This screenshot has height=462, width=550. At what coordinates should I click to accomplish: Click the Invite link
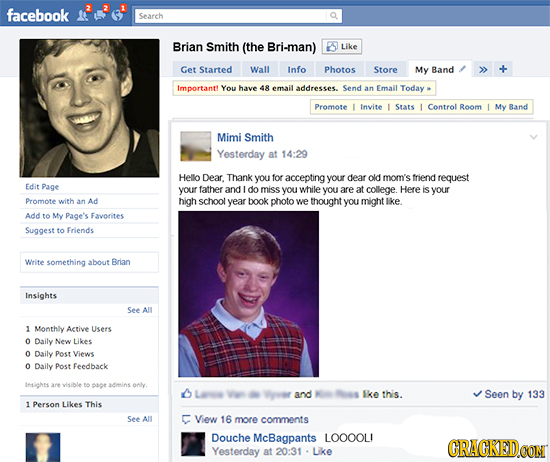click(x=371, y=107)
